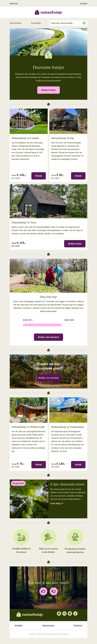Open the Last minutes menu item
The image size is (97, 644).
[16, 23]
